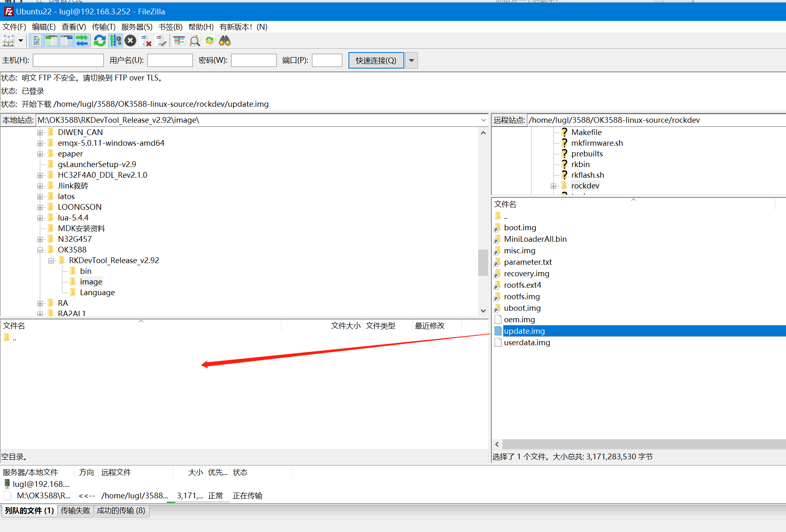Open the Site Manager dropdown arrow

(21, 41)
